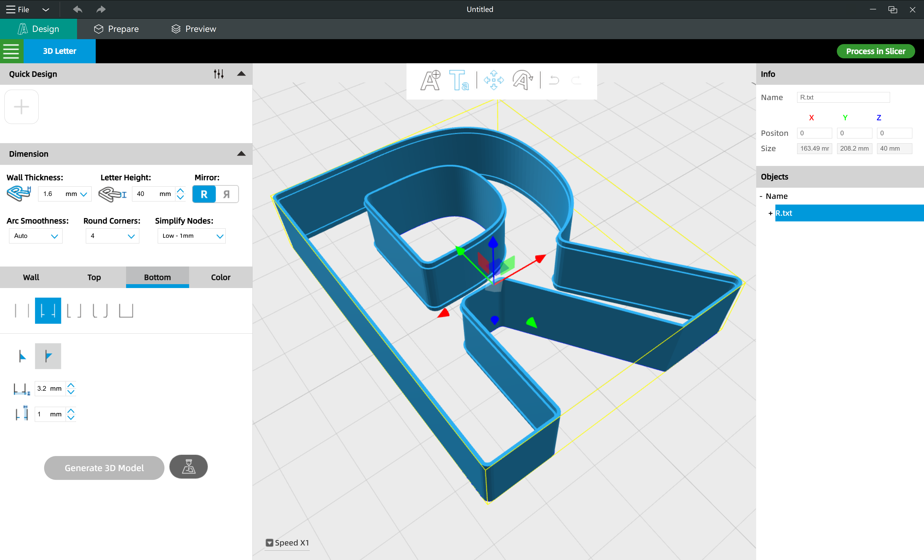Image resolution: width=924 pixels, height=560 pixels.
Task: Open Quick Design settings sliders icon
Action: [219, 74]
